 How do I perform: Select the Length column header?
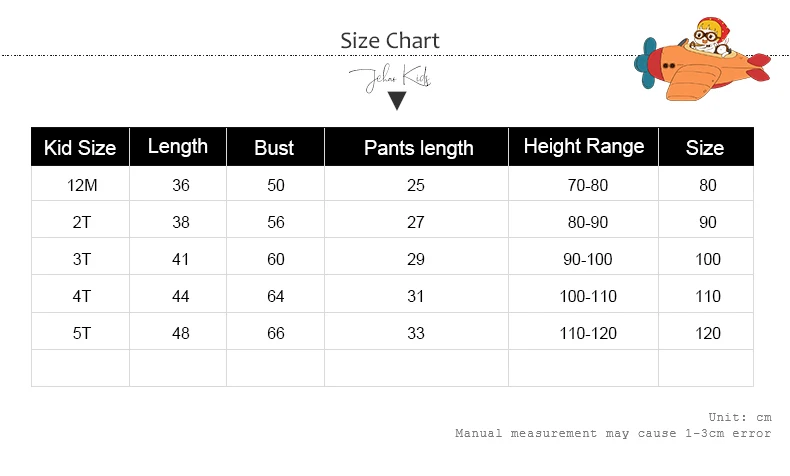click(x=178, y=146)
